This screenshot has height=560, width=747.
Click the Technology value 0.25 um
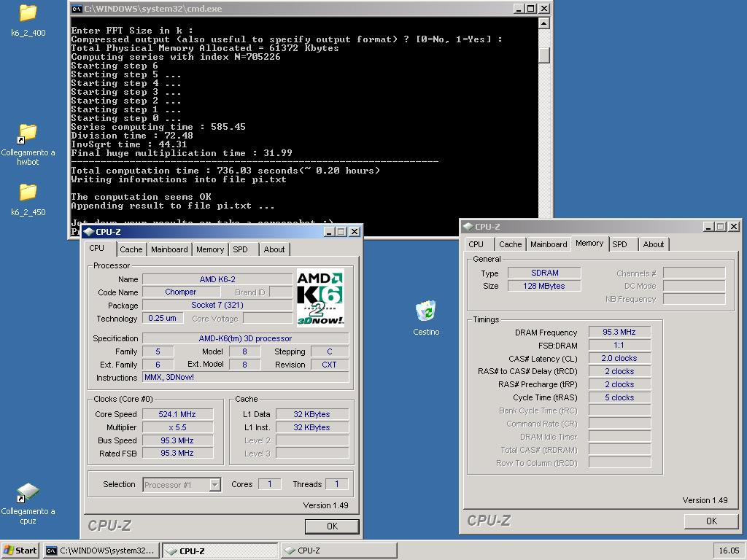click(x=162, y=318)
